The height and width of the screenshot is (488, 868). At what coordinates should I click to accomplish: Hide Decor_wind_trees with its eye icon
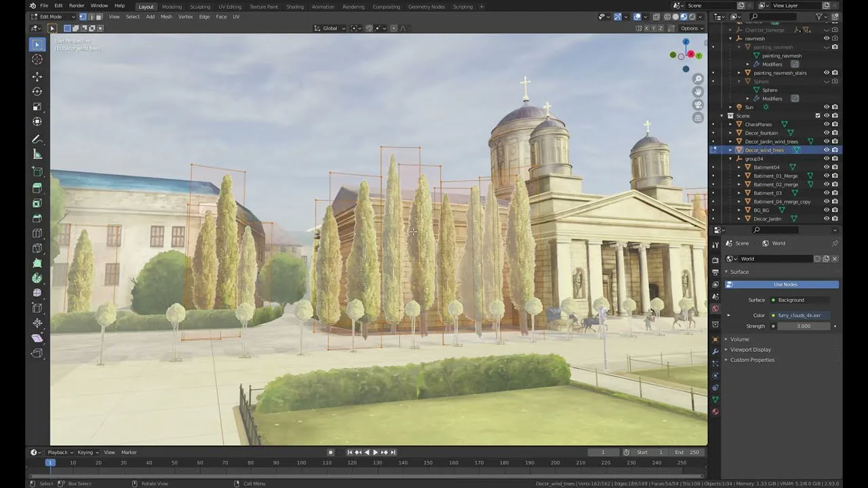(826, 150)
